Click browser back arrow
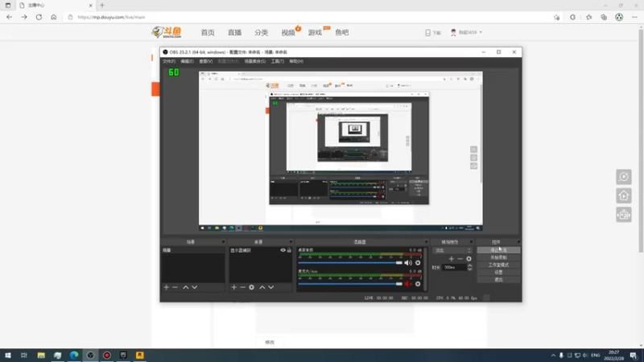644x362 pixels. (9, 17)
